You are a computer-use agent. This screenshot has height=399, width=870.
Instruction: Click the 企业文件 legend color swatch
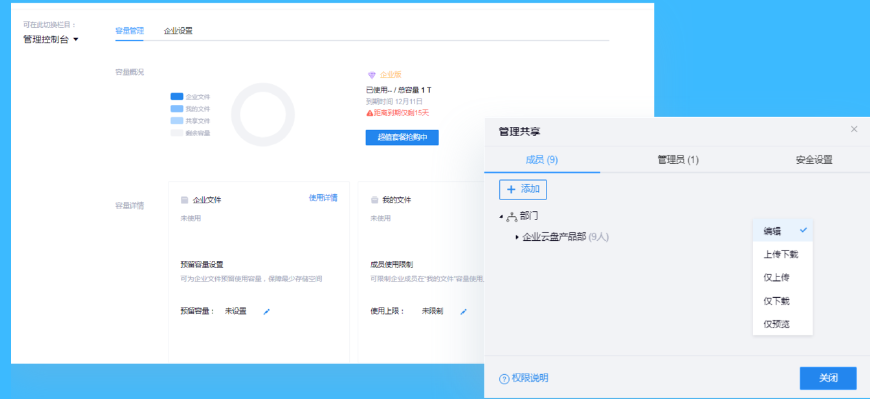click(176, 97)
